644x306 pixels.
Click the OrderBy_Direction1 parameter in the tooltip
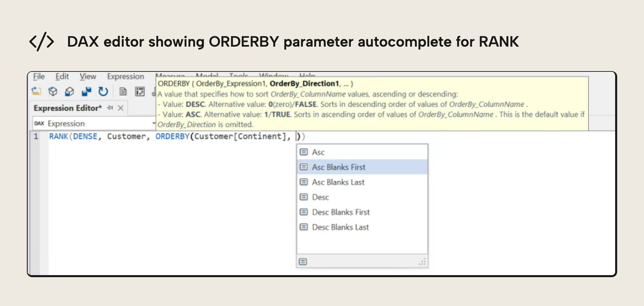[304, 84]
